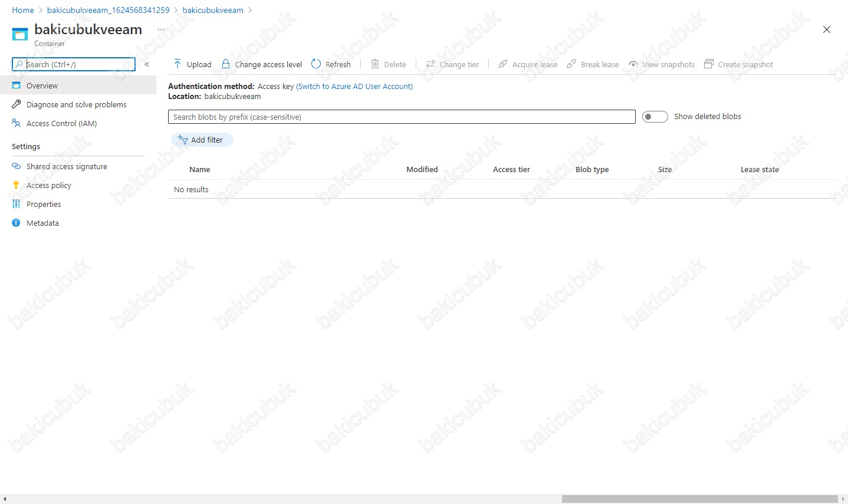The width and height of the screenshot is (848, 504).
Task: Open the more options ellipsis menu
Action: tap(161, 29)
